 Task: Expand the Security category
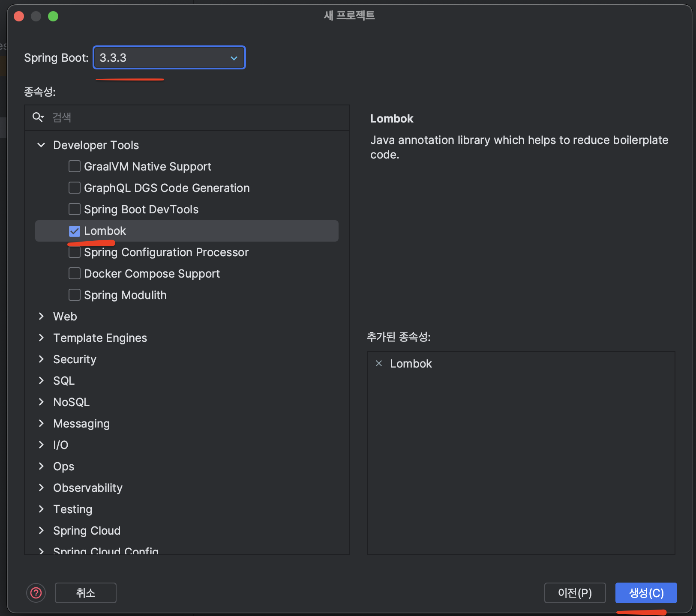tap(41, 359)
